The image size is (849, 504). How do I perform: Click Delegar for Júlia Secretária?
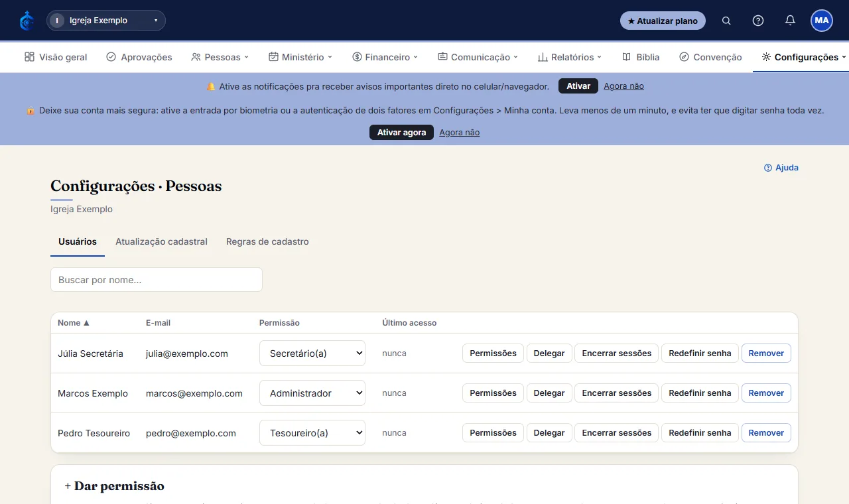coord(549,353)
